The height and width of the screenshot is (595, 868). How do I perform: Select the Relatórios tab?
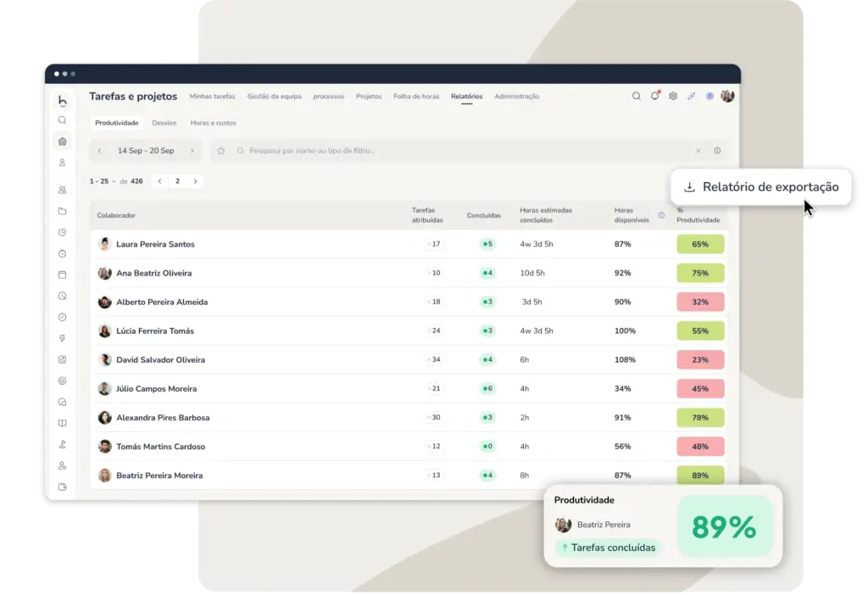tap(467, 97)
